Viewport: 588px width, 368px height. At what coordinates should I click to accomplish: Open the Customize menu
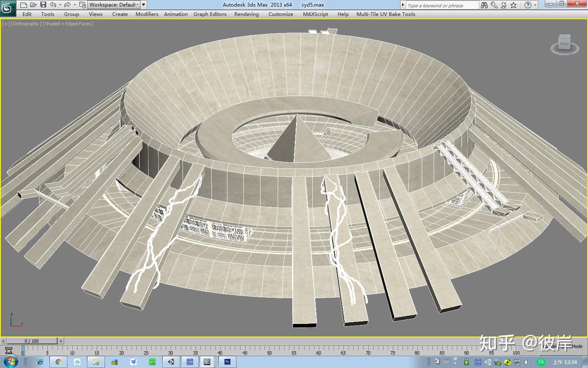(281, 14)
